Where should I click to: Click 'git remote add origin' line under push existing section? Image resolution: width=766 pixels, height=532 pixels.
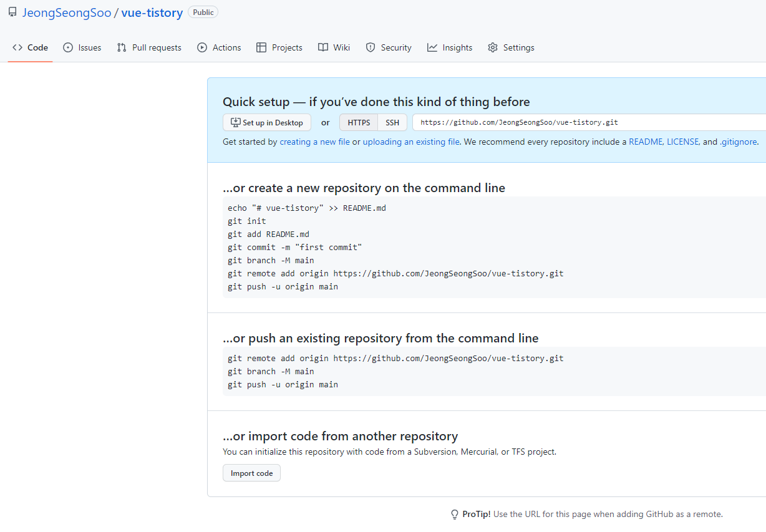tap(395, 358)
